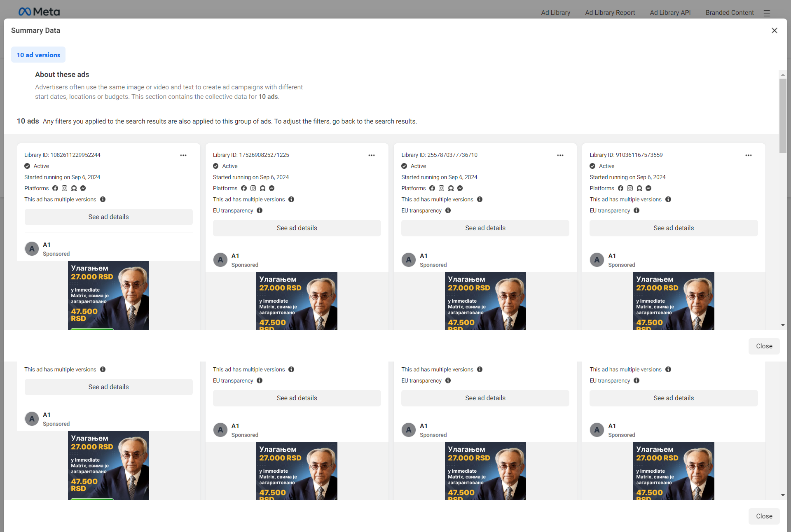
Task: Open options menu for Library ID 1752690825271225
Action: 372,155
